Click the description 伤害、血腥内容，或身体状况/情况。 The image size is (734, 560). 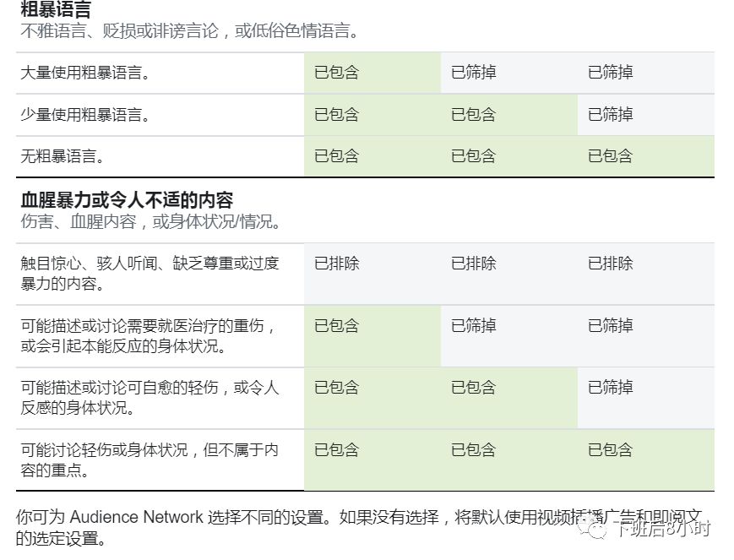(x=152, y=221)
